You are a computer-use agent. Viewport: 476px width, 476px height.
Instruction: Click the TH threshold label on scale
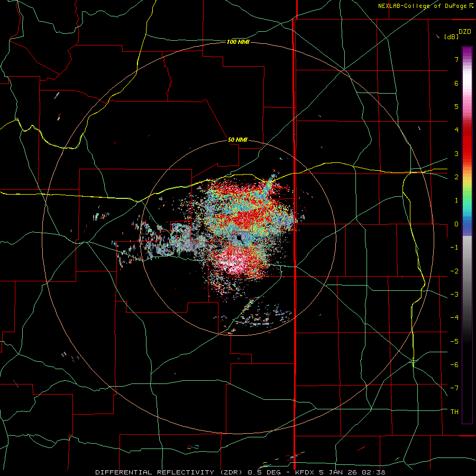[x=454, y=412]
